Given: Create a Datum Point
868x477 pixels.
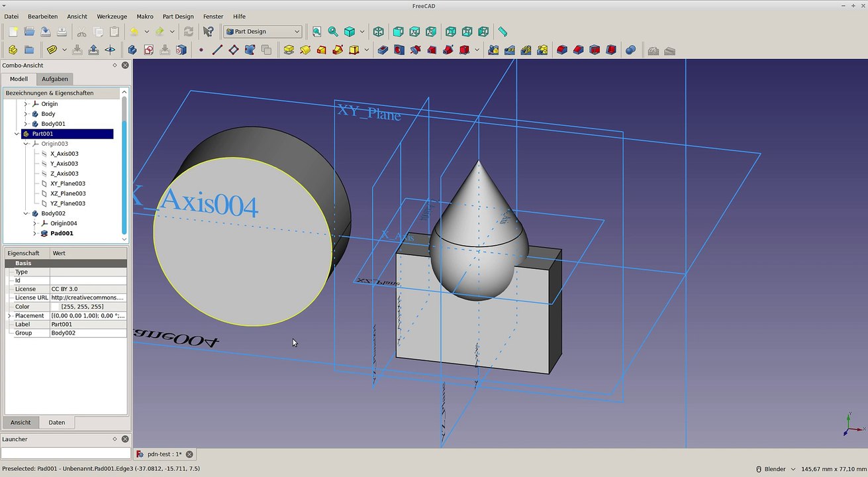Looking at the screenshot, I should (x=201, y=50).
